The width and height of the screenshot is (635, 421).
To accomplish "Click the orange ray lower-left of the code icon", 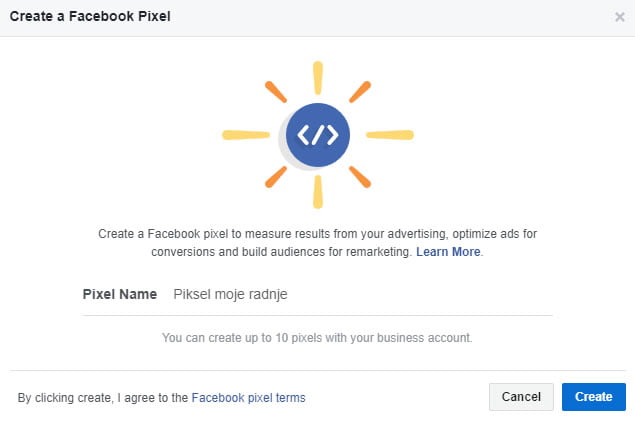I will pyautogui.click(x=275, y=177).
